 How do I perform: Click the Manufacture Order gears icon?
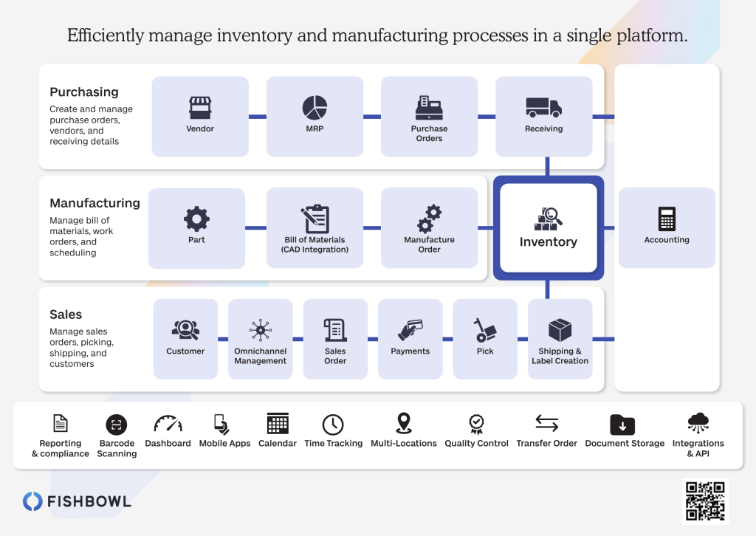click(429, 219)
